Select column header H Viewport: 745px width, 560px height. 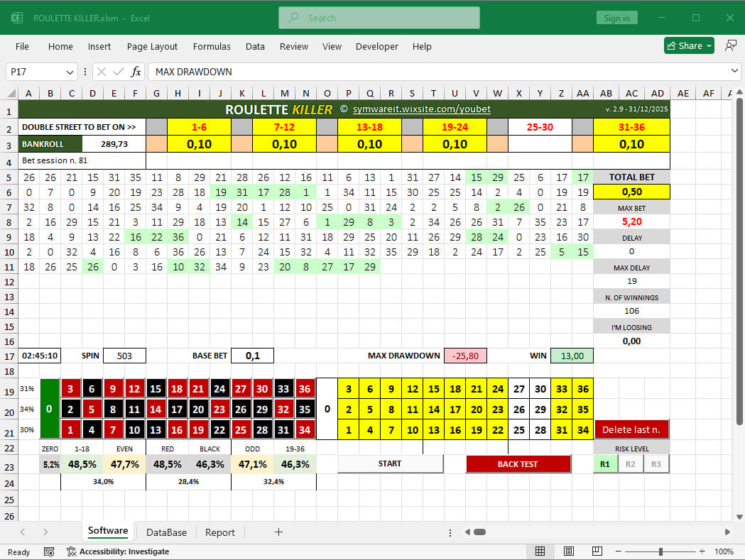click(x=178, y=93)
